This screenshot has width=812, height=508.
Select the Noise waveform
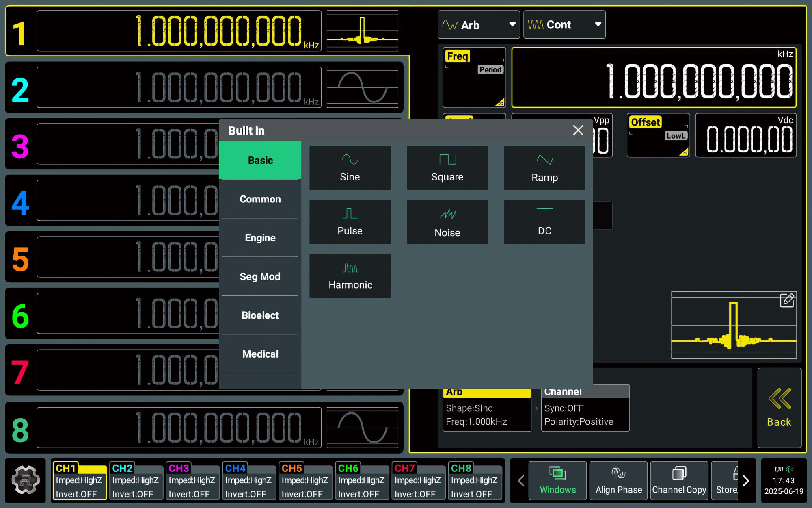click(447, 222)
